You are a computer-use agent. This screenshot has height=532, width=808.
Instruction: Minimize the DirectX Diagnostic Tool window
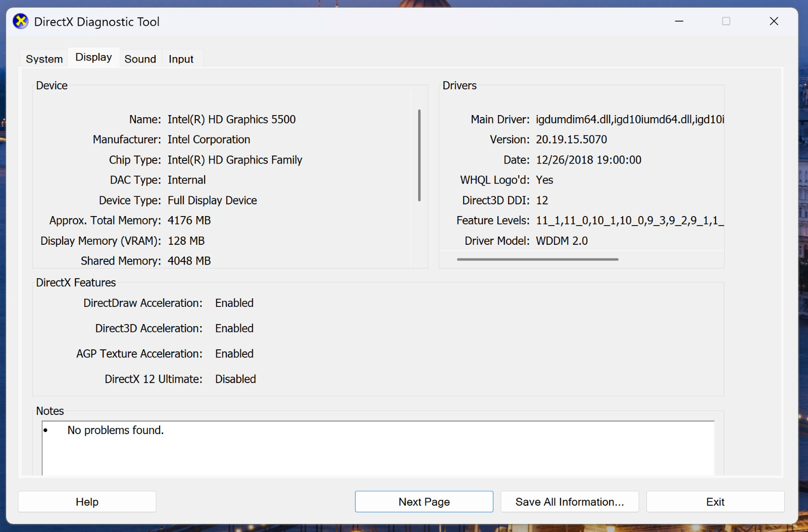[679, 21]
